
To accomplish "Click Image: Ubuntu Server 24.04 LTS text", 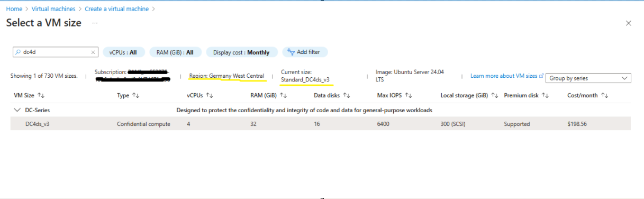I will tap(410, 75).
